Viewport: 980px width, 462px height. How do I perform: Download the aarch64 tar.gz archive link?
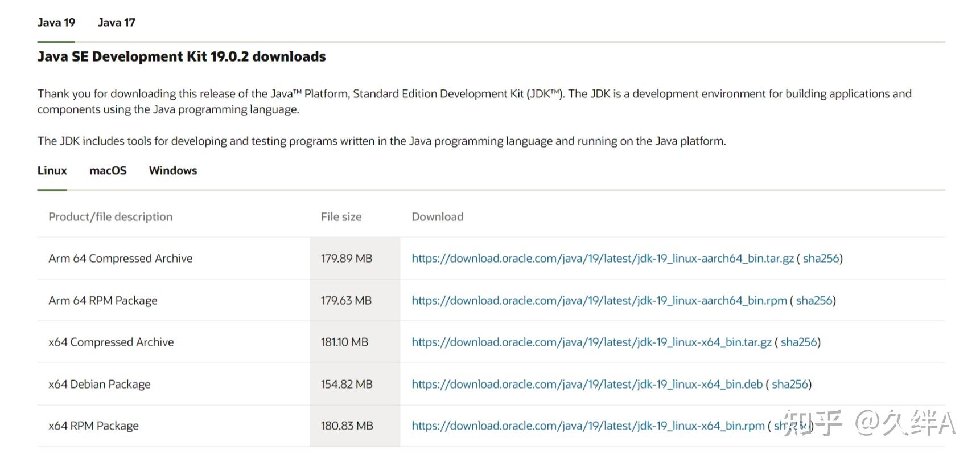602,259
